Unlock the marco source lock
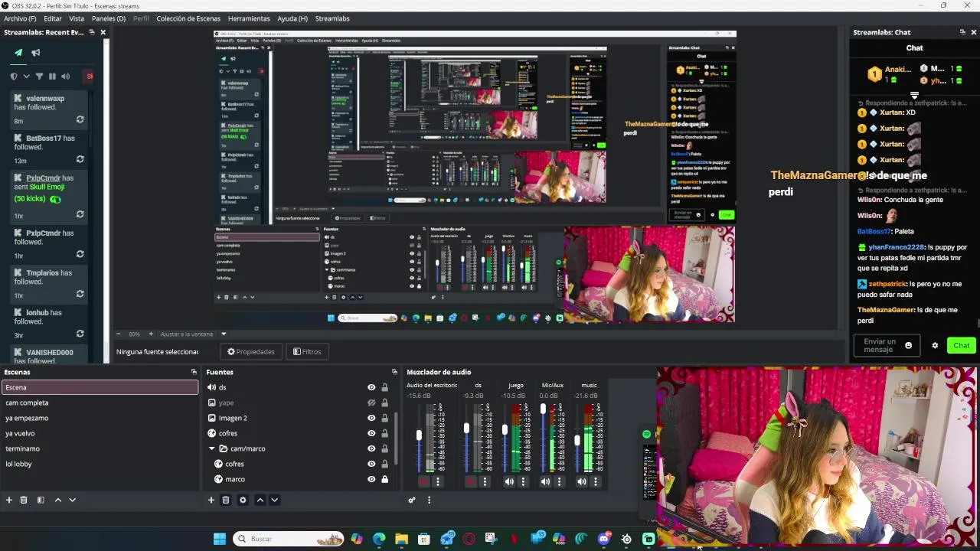Image resolution: width=980 pixels, height=551 pixels. coord(384,479)
